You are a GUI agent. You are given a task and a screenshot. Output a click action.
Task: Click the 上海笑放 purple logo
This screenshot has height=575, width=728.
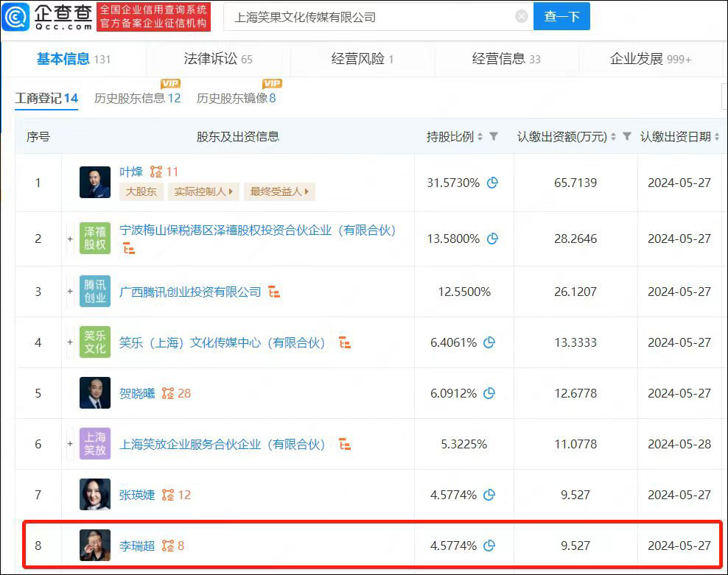click(x=95, y=444)
